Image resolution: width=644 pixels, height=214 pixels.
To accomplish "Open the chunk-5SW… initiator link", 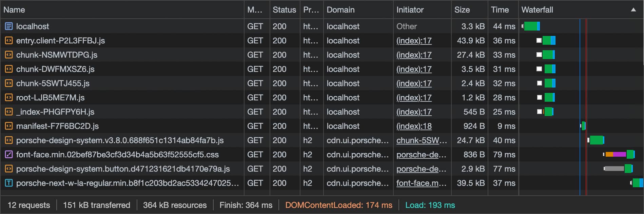I will coord(422,140).
